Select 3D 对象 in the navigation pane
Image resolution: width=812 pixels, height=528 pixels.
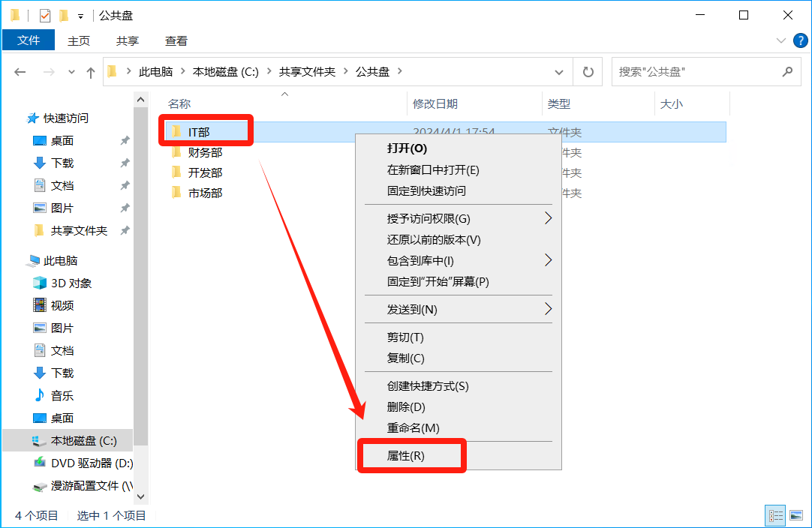[71, 283]
